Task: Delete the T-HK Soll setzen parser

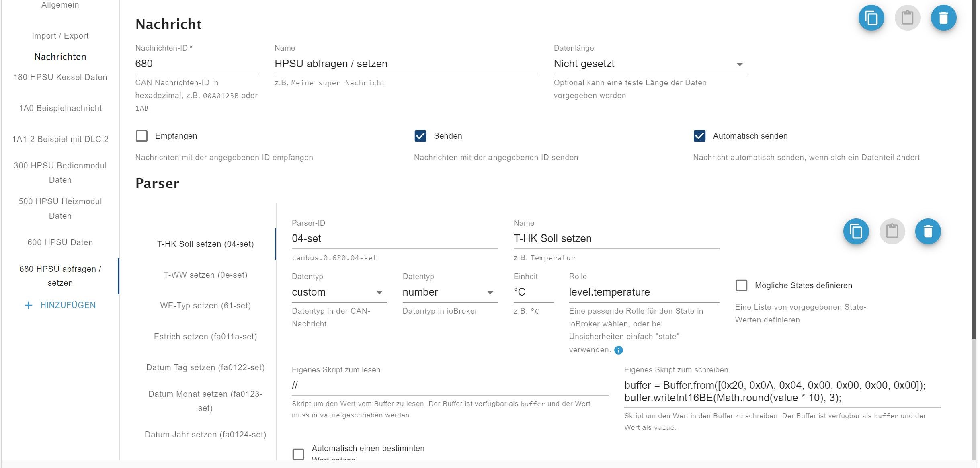Action: [x=928, y=232]
